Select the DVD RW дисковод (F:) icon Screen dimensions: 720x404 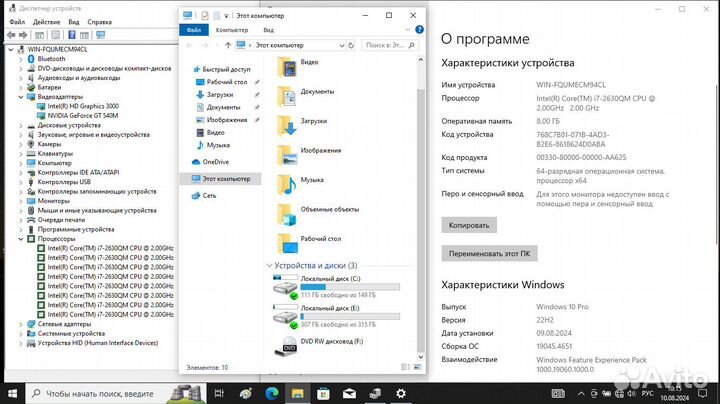[x=286, y=347]
